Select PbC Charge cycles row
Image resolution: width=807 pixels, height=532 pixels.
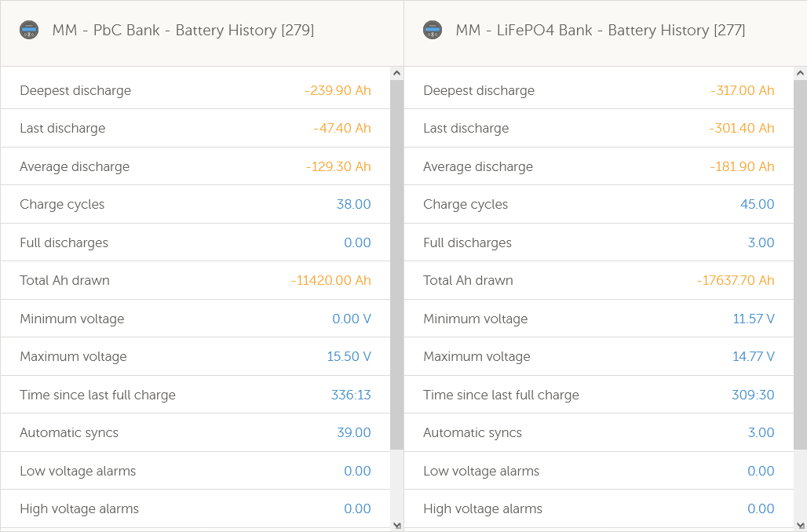point(195,205)
